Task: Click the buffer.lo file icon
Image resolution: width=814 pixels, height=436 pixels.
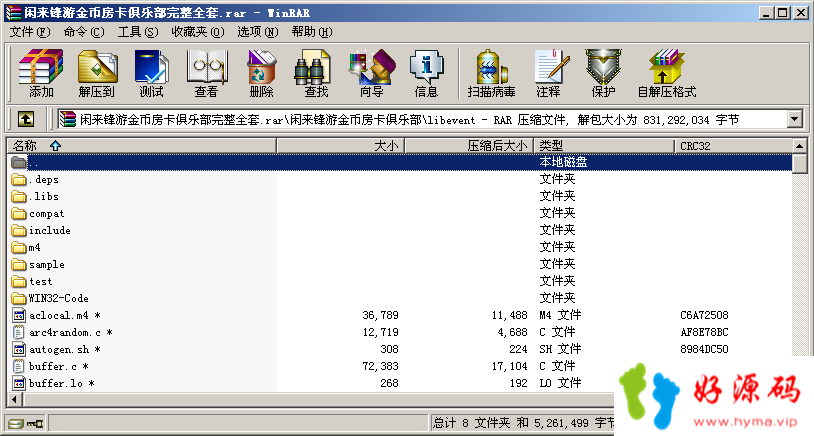Action: click(19, 383)
